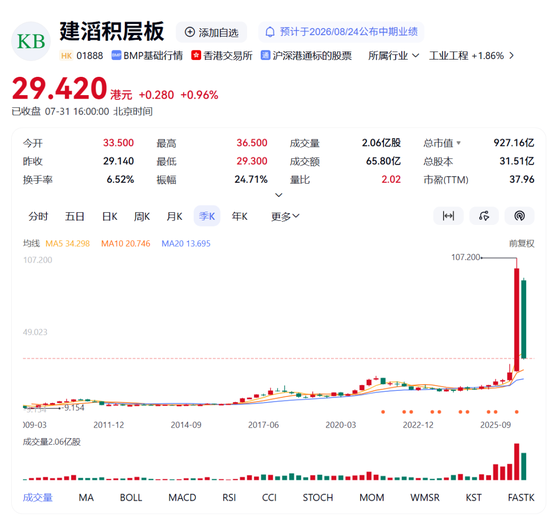Select the STOCH indicator tab
The image size is (550, 515).
318,497
